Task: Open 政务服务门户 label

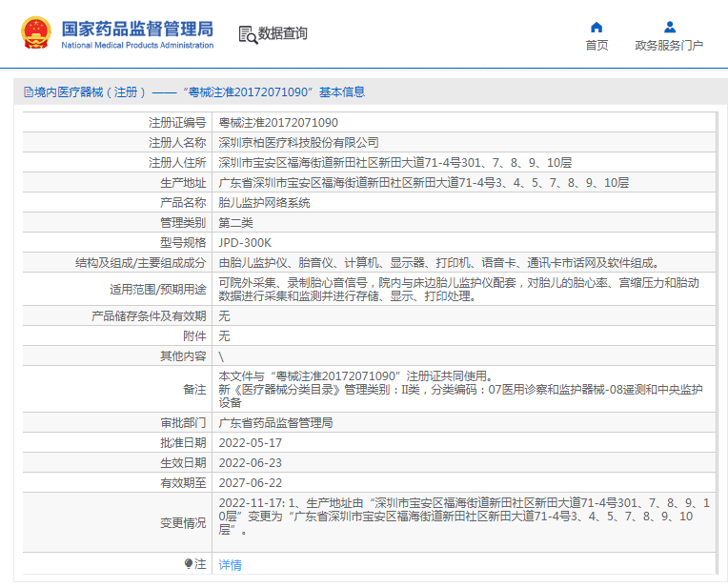Action: [669, 46]
